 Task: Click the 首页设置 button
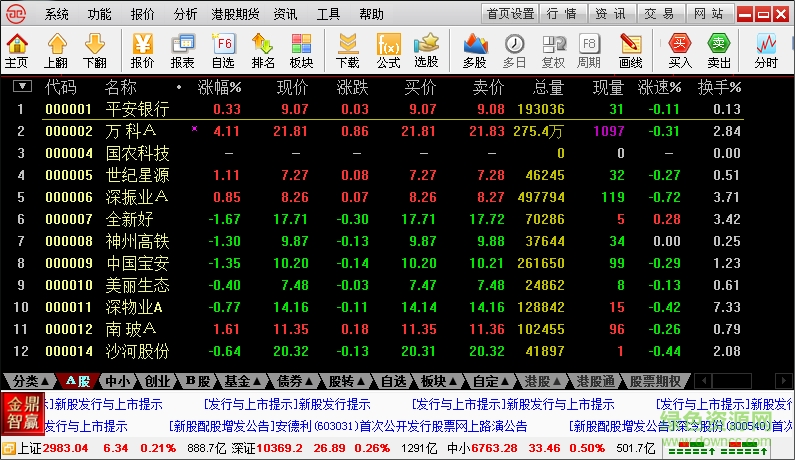(x=510, y=14)
